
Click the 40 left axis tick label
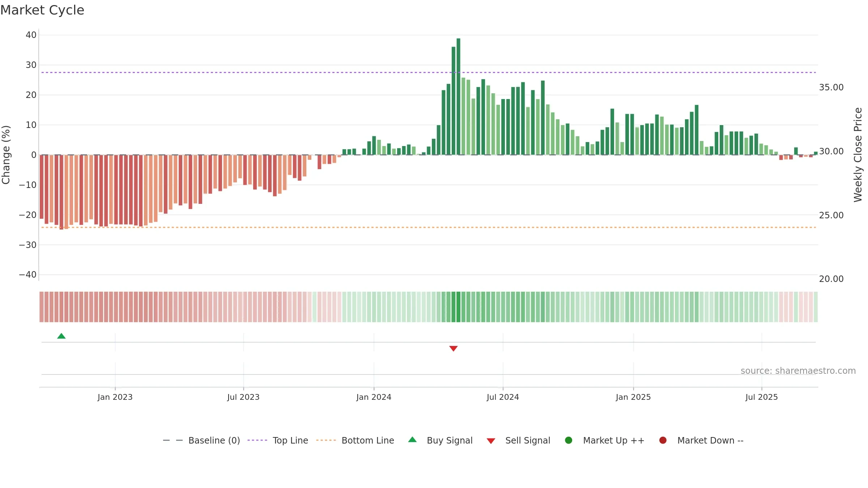(x=31, y=35)
